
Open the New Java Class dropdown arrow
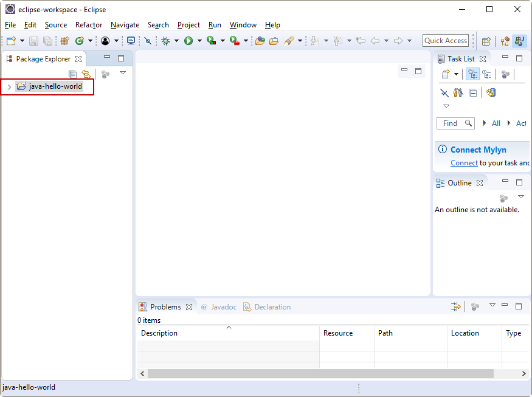[x=90, y=41]
